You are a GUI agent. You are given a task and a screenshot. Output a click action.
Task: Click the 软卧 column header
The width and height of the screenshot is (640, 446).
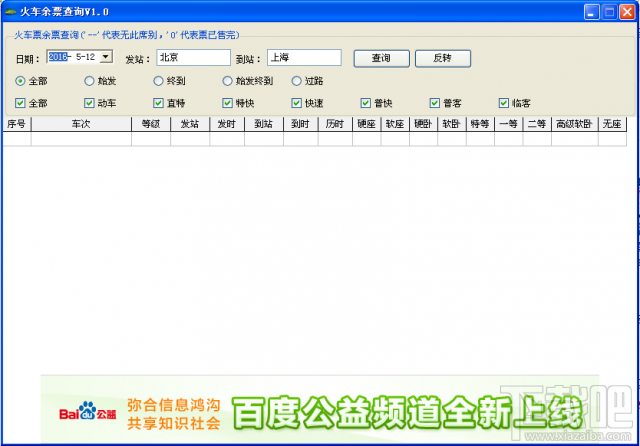click(452, 124)
